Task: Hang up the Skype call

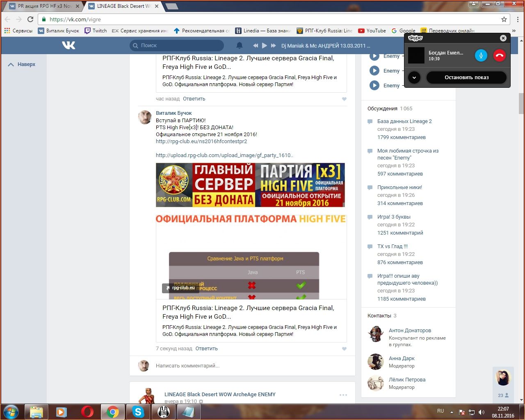Action: [x=500, y=55]
